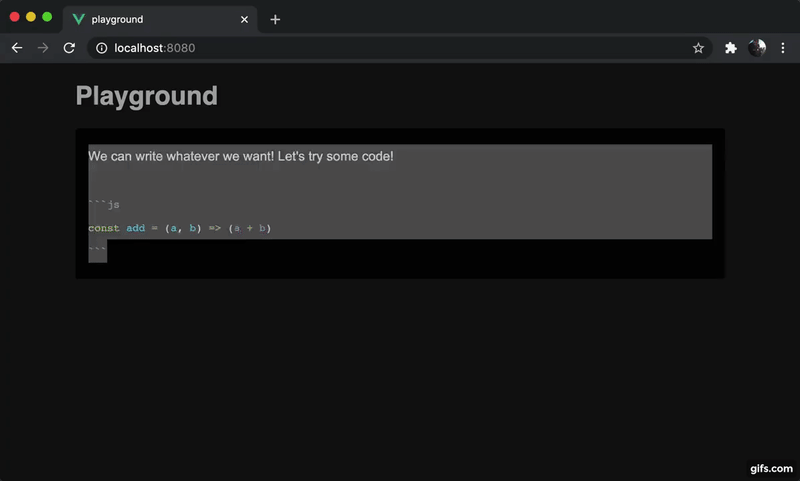Image resolution: width=800 pixels, height=481 pixels.
Task: Close the playground tab
Action: tap(244, 19)
